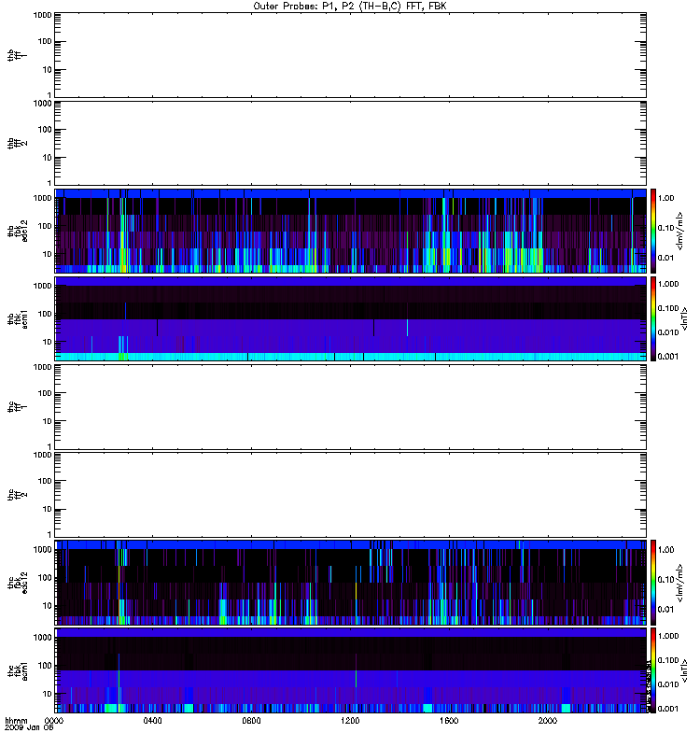Click the thc scm1 color bar
The height and width of the screenshot is (747, 700).
(x=653, y=670)
